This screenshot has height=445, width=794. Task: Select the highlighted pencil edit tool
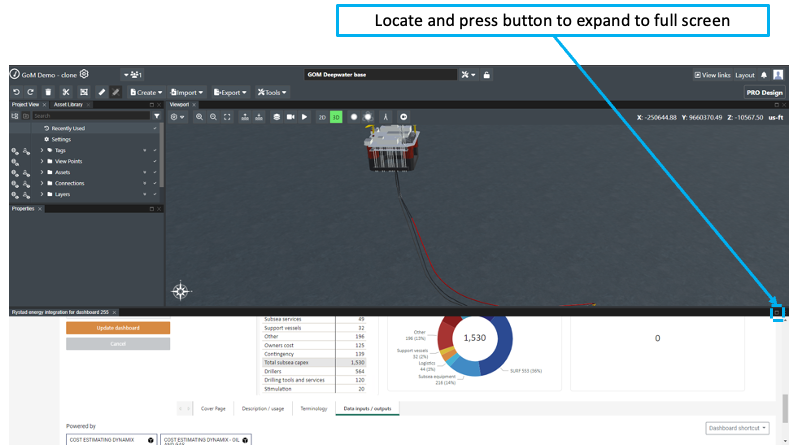point(115,92)
